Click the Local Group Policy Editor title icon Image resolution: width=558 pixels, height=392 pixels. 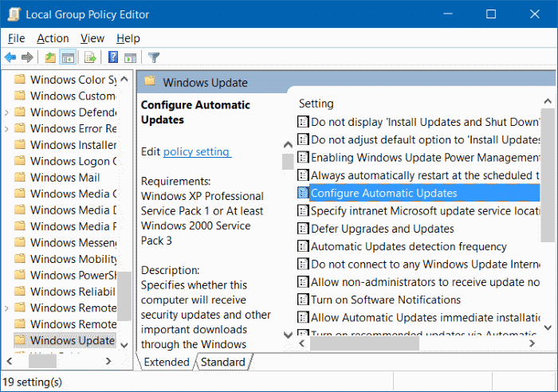(14, 14)
